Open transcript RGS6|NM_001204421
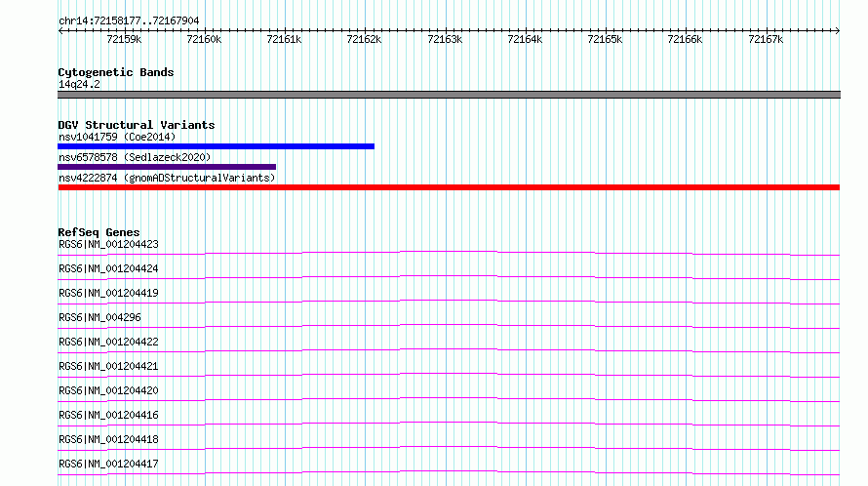 pos(108,366)
